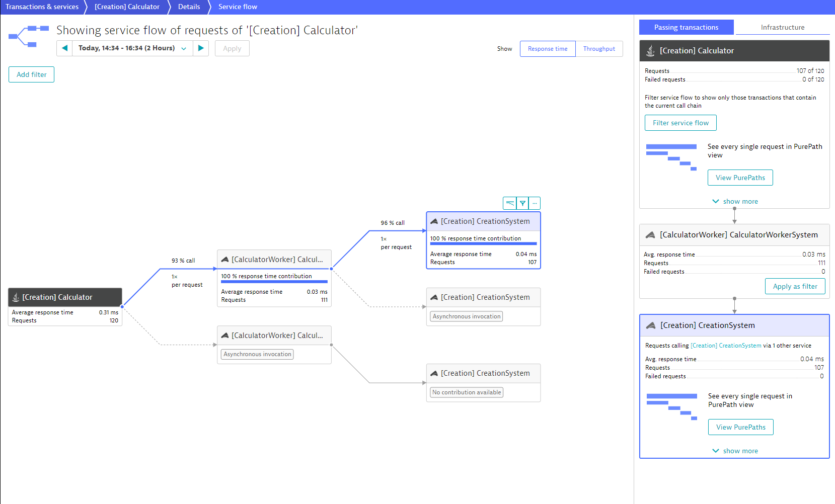Select CreationSystem no contribution available node

click(x=483, y=383)
